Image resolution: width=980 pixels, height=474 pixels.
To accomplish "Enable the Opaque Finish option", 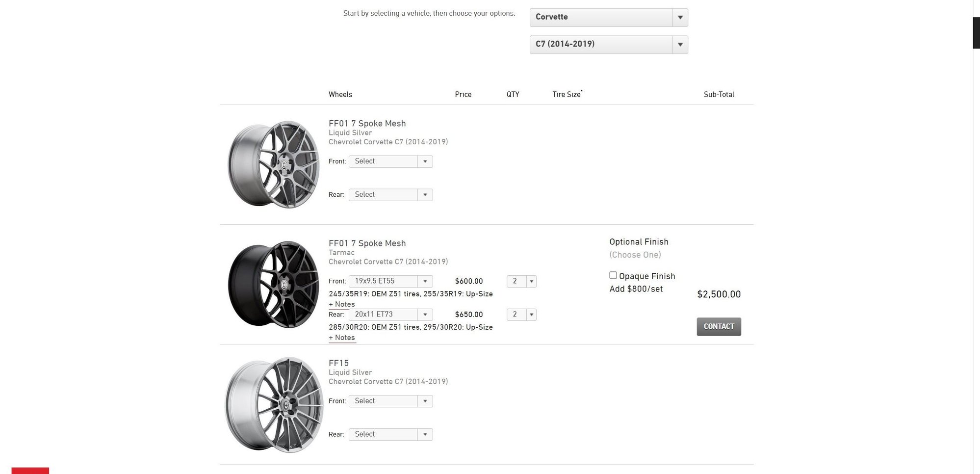I will pyautogui.click(x=613, y=275).
